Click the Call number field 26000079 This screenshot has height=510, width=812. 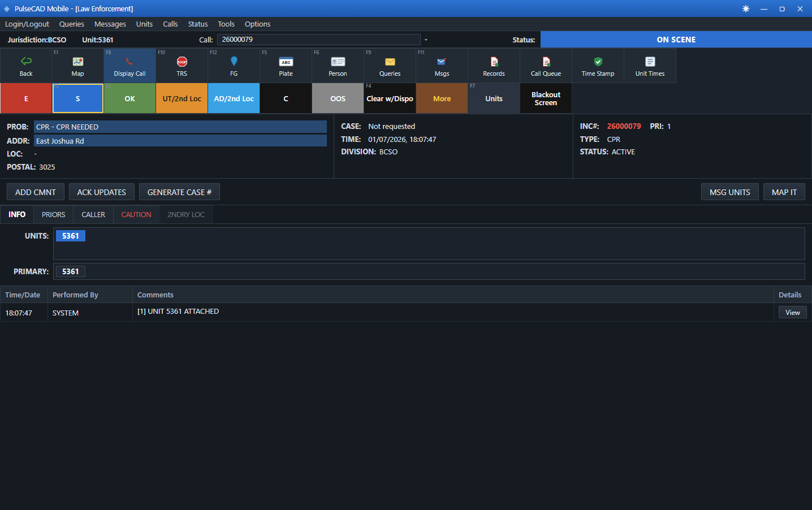tap(319, 40)
